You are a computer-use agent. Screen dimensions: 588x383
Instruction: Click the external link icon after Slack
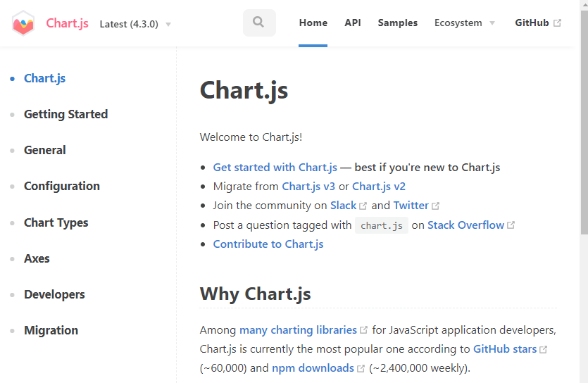point(363,206)
